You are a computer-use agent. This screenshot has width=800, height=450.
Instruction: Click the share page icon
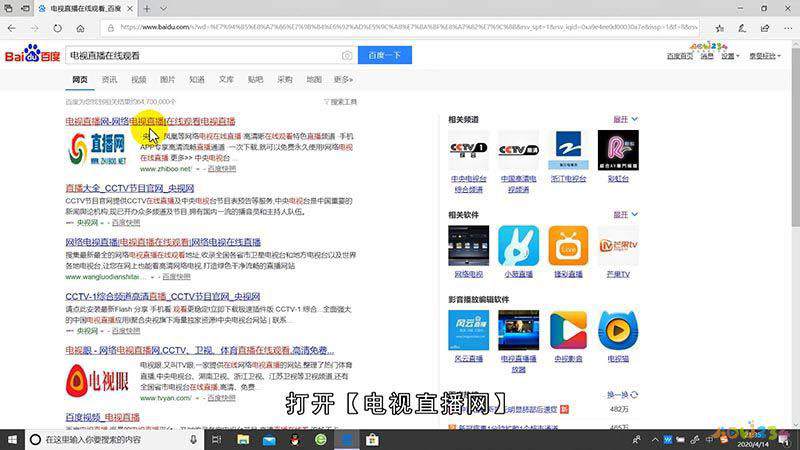[x=765, y=28]
